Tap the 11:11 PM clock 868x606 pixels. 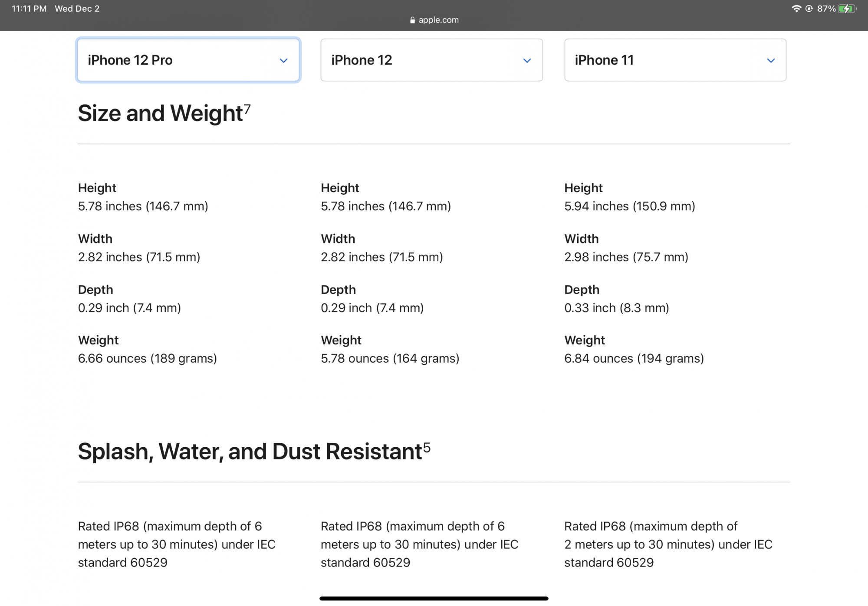coord(29,9)
